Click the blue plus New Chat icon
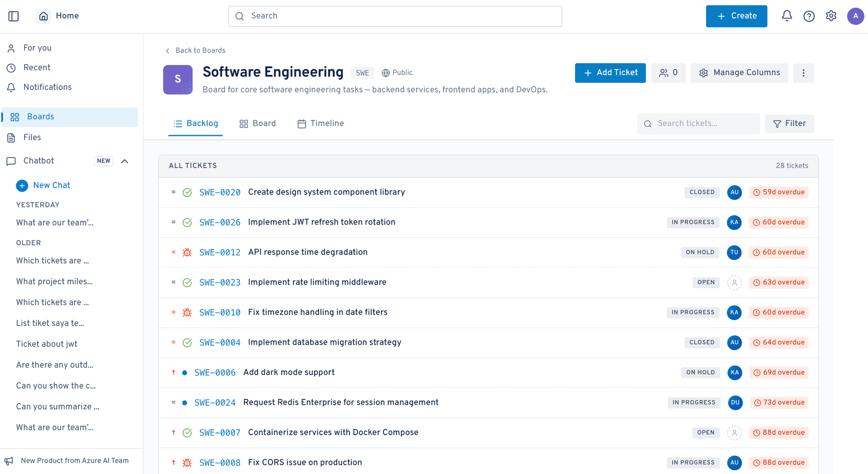 tap(22, 186)
